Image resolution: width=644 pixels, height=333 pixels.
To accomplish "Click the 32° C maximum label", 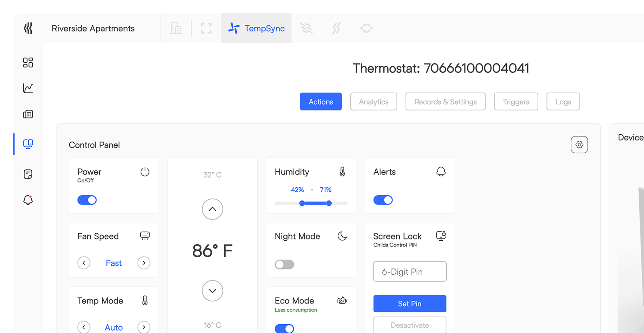I will click(213, 175).
